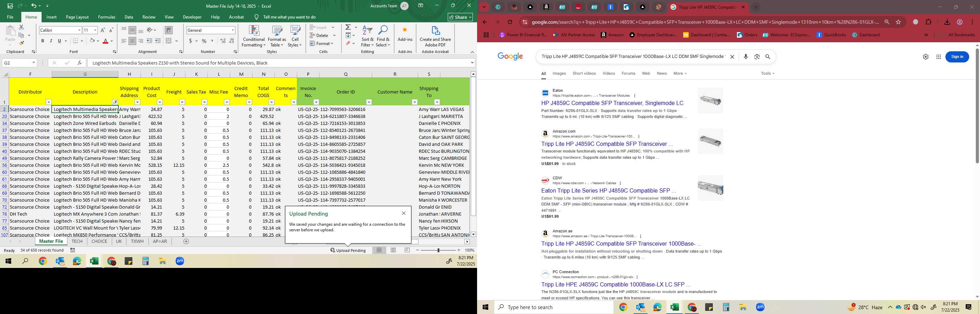
Task: Open the Fill Color picker arrow
Action: coord(98,41)
